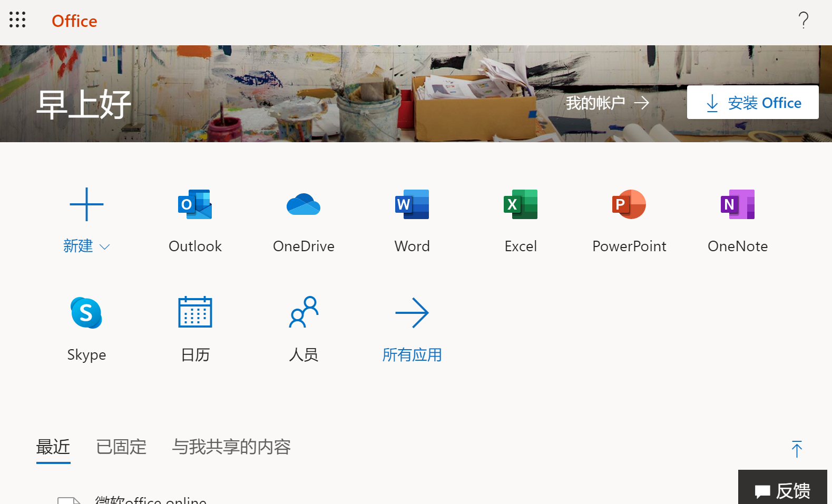Open the OneDrive app icon
The width and height of the screenshot is (832, 504).
304,204
